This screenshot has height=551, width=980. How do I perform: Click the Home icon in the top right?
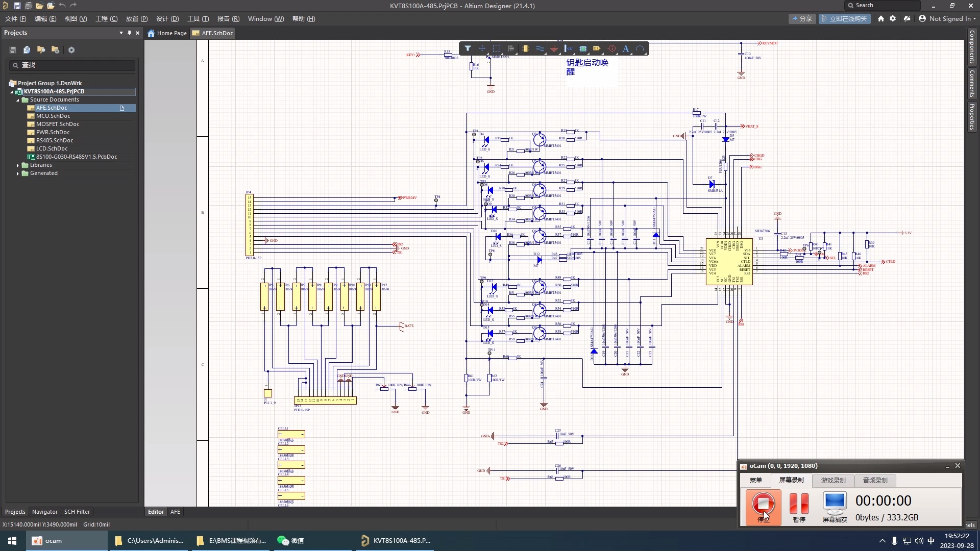click(881, 18)
